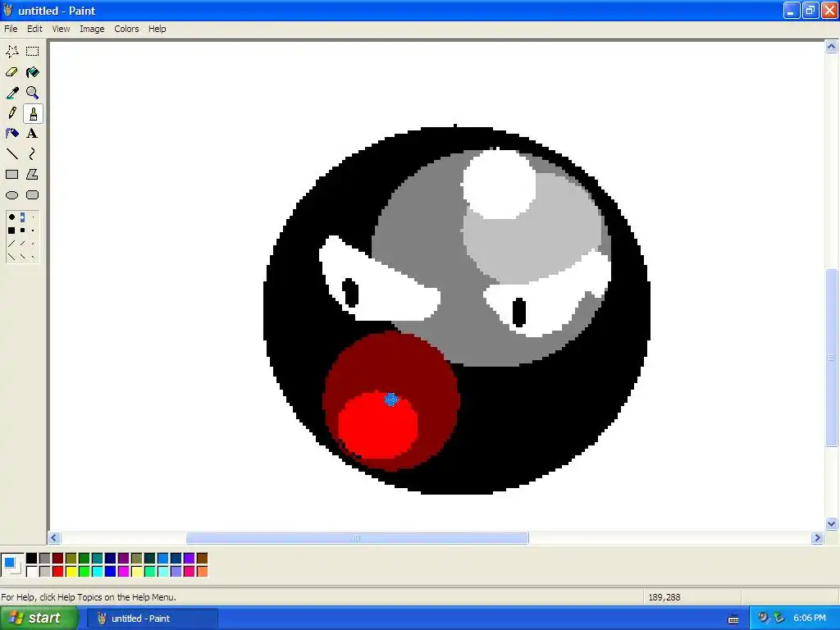This screenshot has height=630, width=840.
Task: Click the horizontal scrollbar left arrow
Action: coord(54,538)
